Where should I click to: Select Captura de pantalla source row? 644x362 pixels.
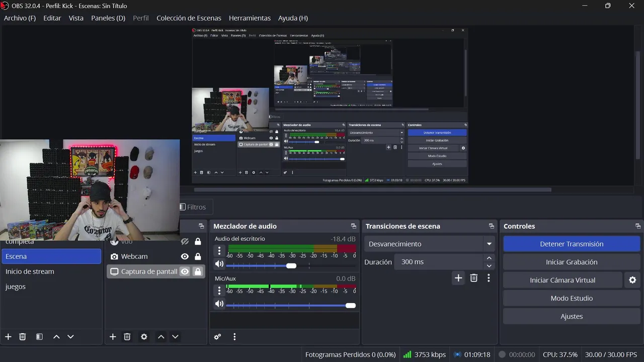pos(155,271)
